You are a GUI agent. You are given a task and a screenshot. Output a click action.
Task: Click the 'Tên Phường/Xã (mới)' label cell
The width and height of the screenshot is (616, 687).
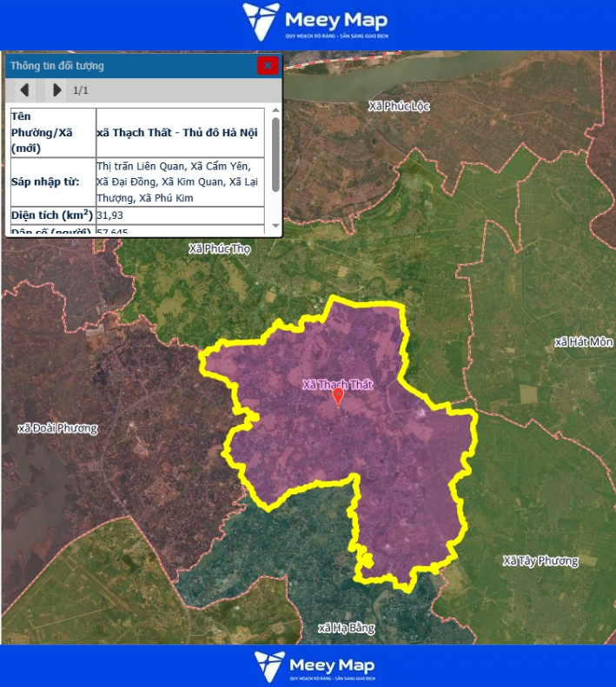point(53,133)
